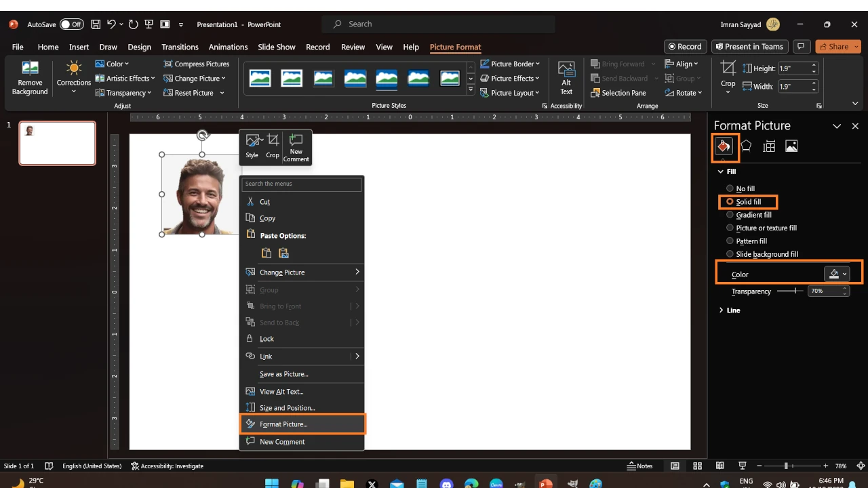The height and width of the screenshot is (488, 868).
Task: Open the Color dropdown in Adjust group
Action: pos(112,64)
